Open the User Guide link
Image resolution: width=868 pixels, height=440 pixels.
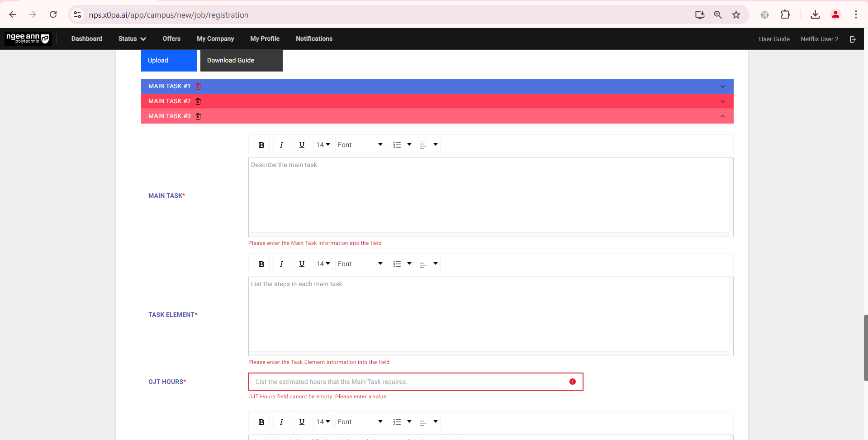tap(774, 39)
